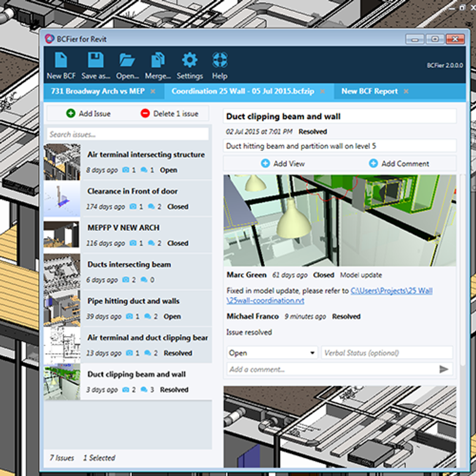Click the 1 Selected status bar text

click(99, 458)
